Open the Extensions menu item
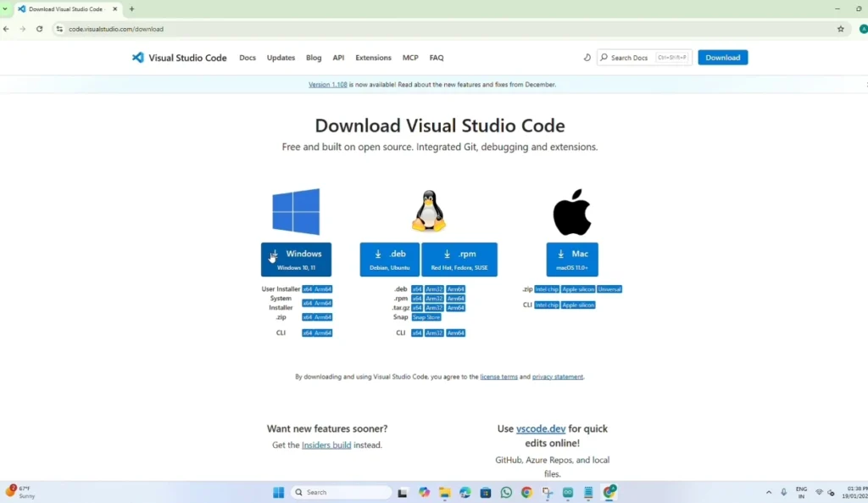Screen dimensions: 868x503 373,58
